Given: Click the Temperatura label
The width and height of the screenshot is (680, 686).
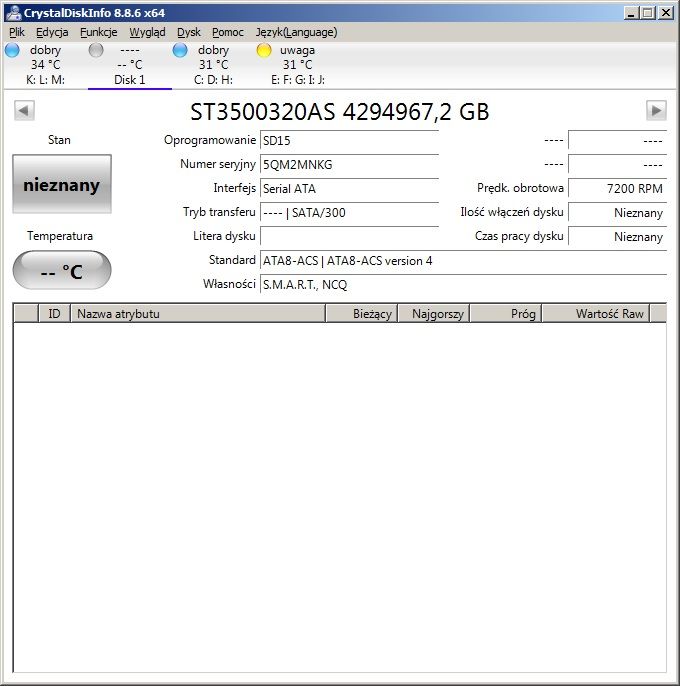Looking at the screenshot, I should (x=60, y=236).
